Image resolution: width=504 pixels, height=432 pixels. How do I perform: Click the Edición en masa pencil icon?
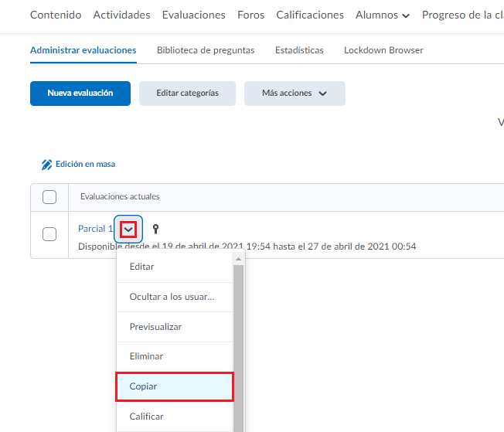pos(47,165)
